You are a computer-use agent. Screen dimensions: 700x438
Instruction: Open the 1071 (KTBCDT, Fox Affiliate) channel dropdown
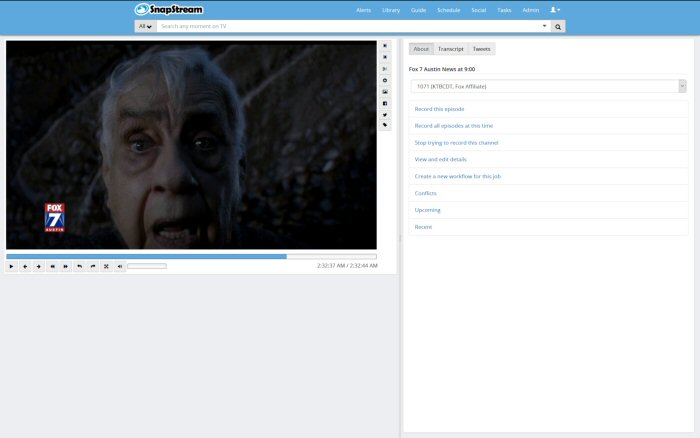(548, 86)
